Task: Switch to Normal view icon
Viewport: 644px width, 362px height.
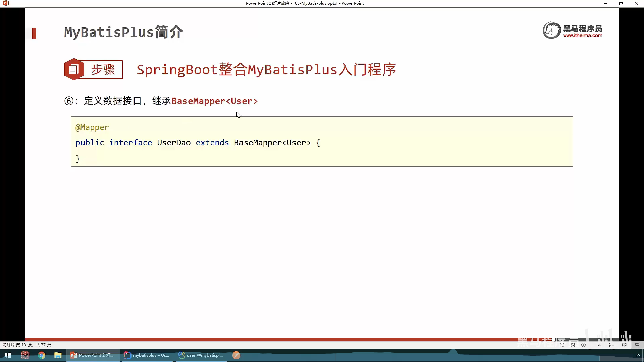Action: pyautogui.click(x=599, y=345)
